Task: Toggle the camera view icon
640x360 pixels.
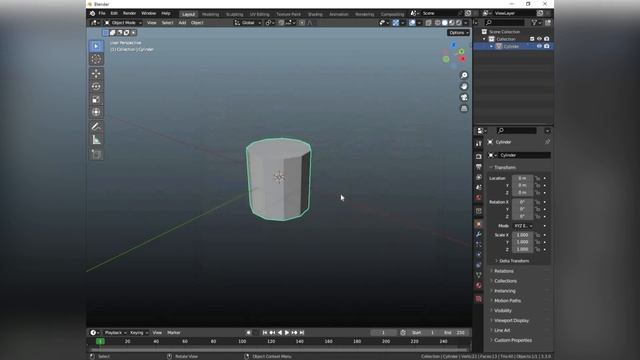Action: 464,98
